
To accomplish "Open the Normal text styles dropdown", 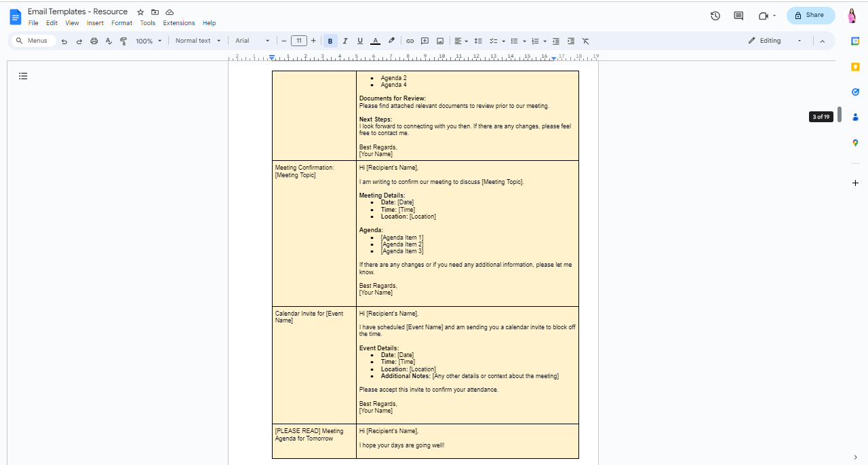I will (198, 41).
